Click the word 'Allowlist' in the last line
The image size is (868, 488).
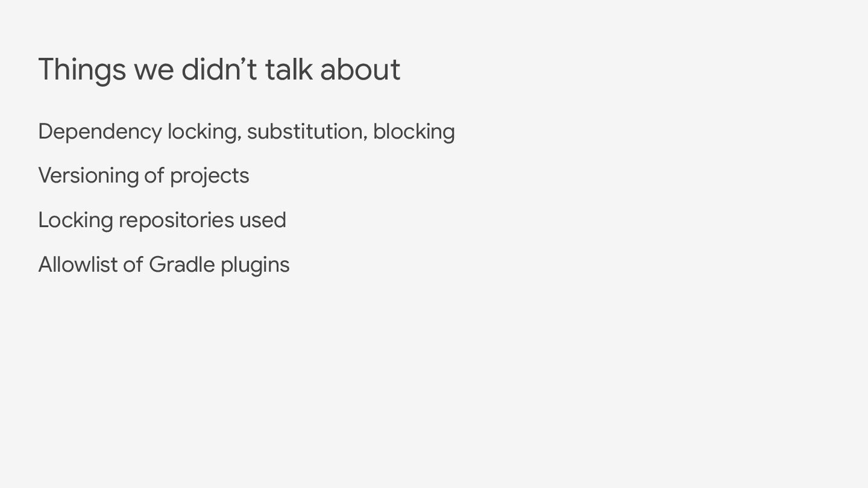(x=78, y=264)
